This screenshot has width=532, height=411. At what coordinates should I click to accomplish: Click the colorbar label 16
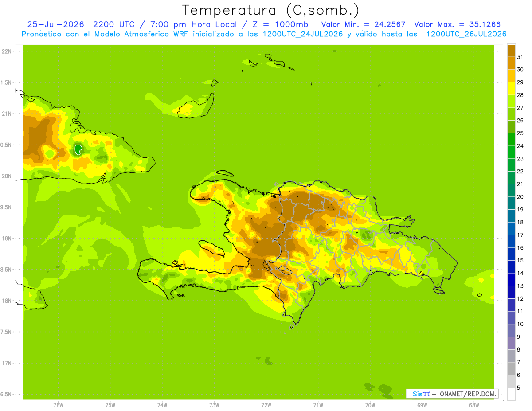click(520, 248)
